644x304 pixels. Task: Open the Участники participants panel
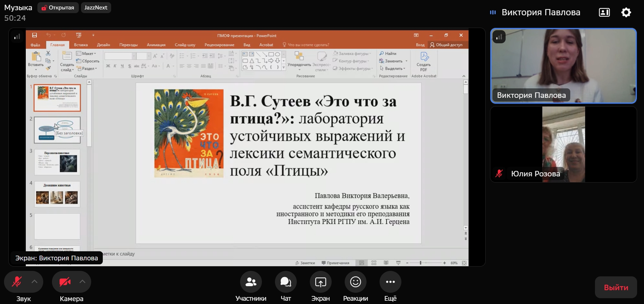point(251,282)
